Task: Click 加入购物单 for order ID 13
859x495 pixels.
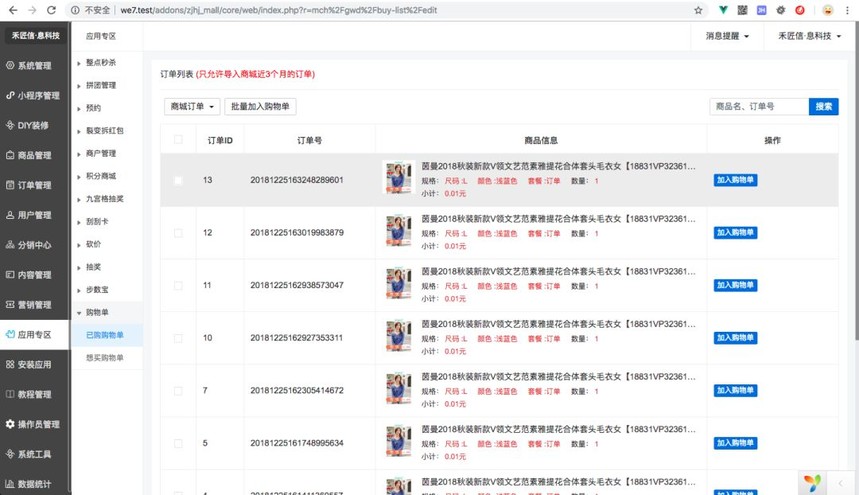Action: point(735,180)
